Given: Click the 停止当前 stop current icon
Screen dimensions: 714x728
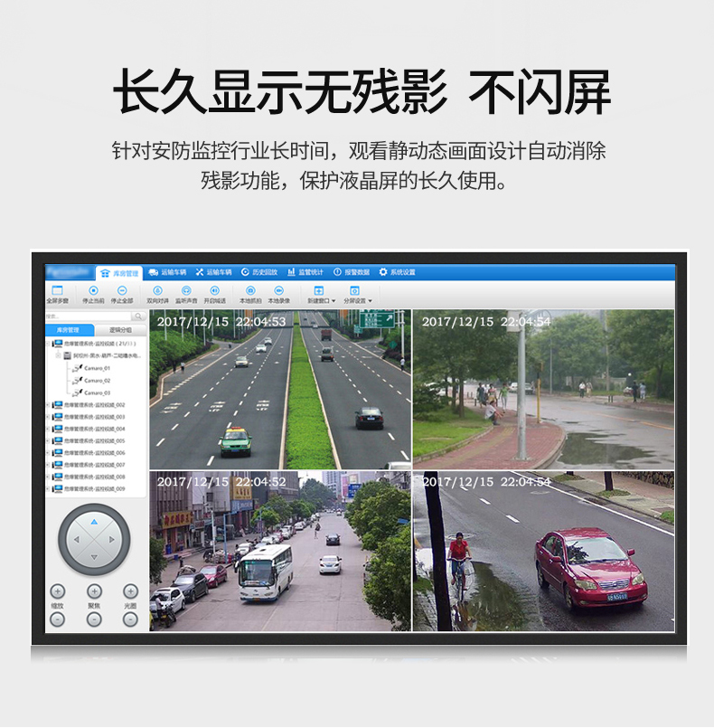Looking at the screenshot, I should (93, 291).
